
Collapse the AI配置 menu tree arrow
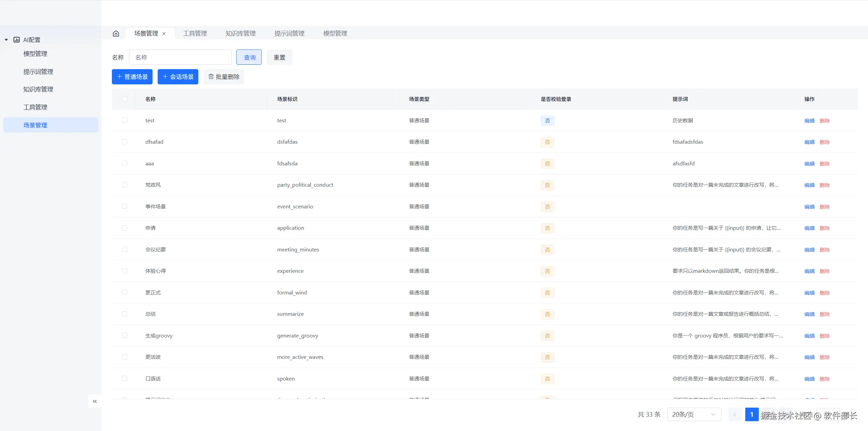6,40
